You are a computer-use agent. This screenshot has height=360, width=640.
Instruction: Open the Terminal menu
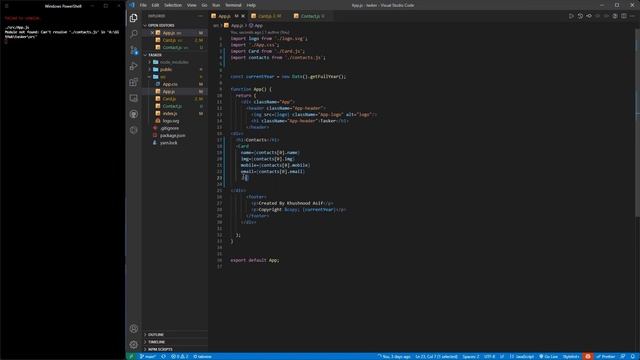coord(233,5)
